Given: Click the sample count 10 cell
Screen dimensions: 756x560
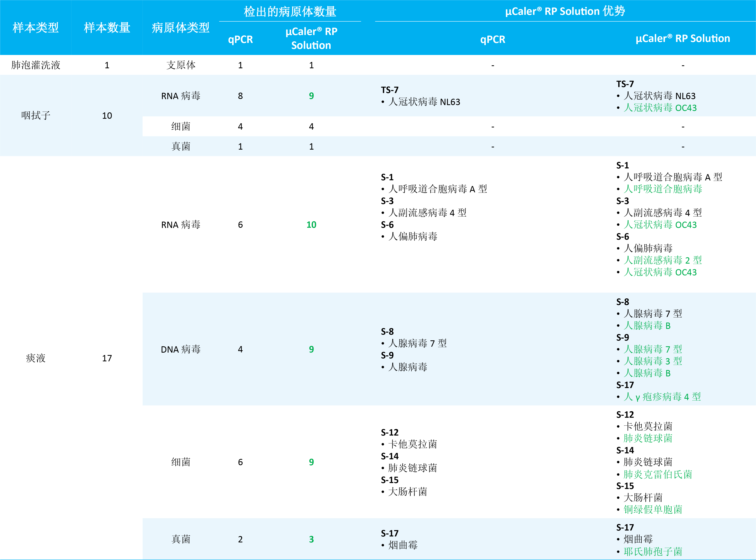Looking at the screenshot, I should (x=107, y=116).
